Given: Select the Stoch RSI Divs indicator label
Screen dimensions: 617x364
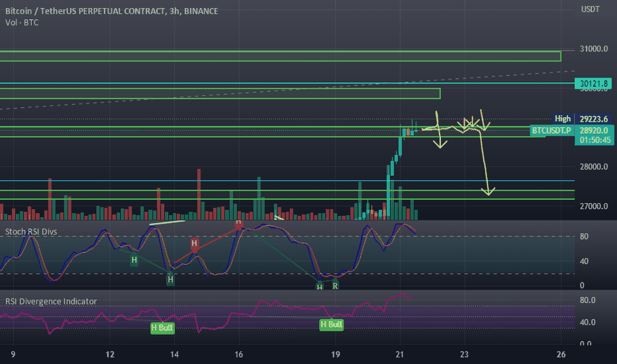Looking at the screenshot, I should point(31,232).
